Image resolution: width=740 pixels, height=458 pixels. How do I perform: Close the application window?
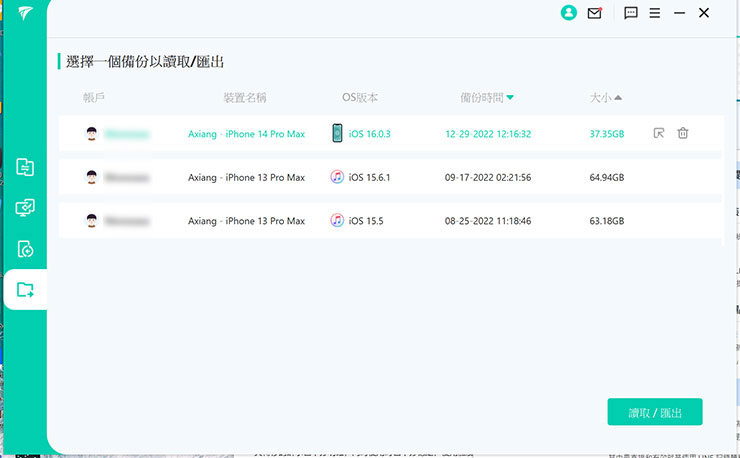(704, 13)
